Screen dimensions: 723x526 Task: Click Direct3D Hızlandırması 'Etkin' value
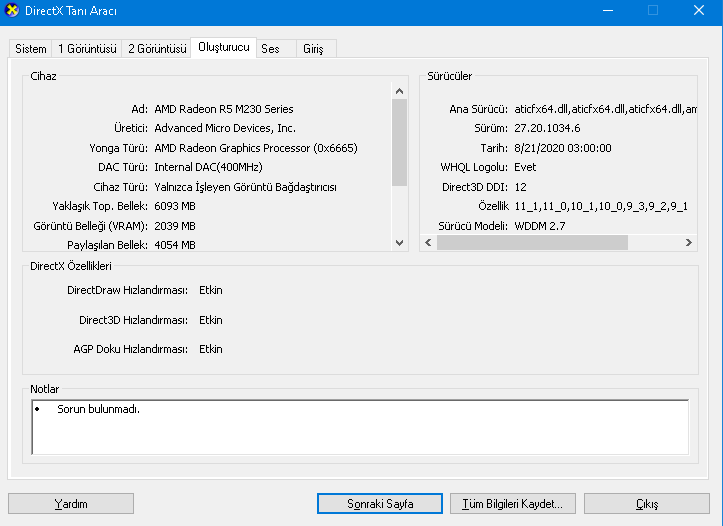(211, 320)
